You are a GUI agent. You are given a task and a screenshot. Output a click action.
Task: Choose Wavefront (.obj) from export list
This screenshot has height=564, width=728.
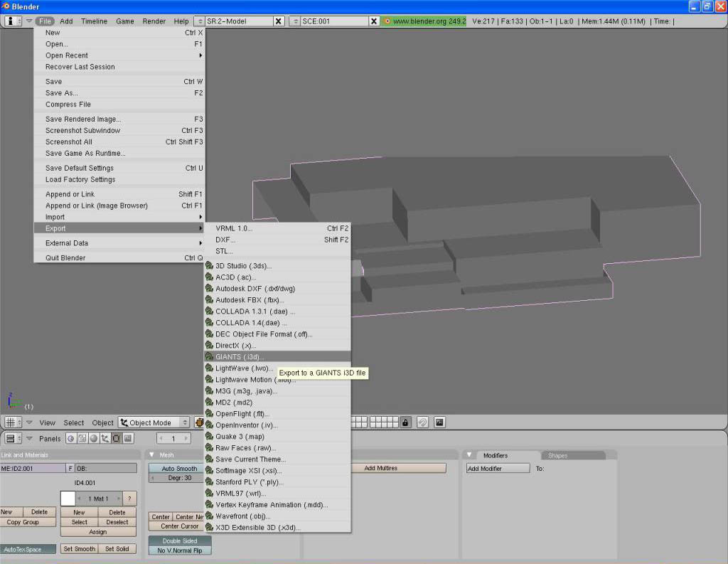pyautogui.click(x=242, y=516)
